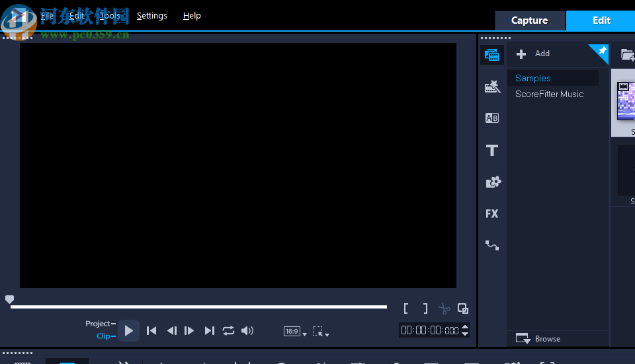The width and height of the screenshot is (635, 364).
Task: Open the Media library panel
Action: [x=492, y=55]
